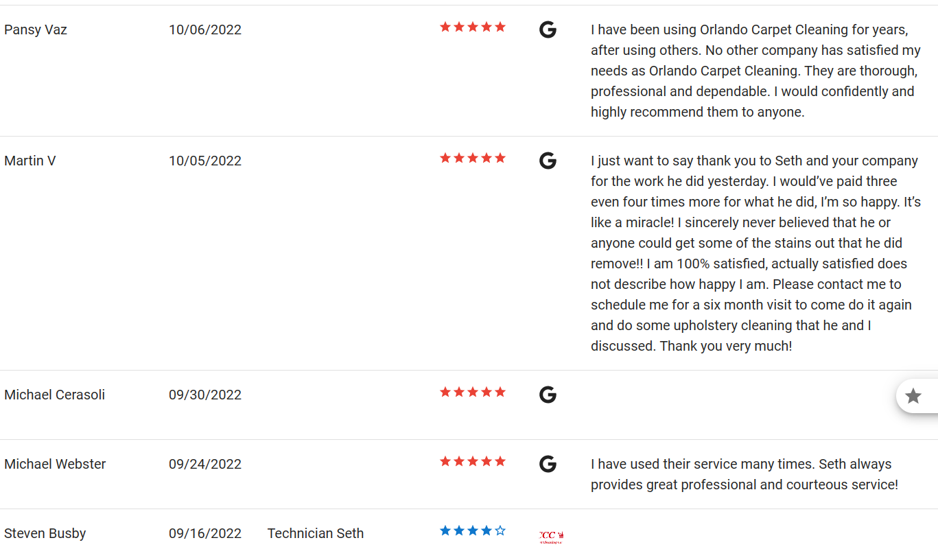Click the 10/06/2022 review date
Image resolution: width=938 pixels, height=560 pixels.
click(x=205, y=30)
